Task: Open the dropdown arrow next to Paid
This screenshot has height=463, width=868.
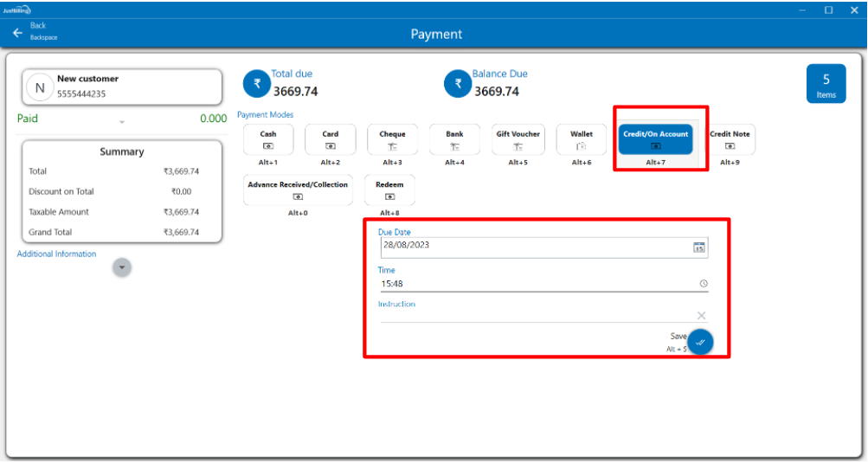Action: 122,122
